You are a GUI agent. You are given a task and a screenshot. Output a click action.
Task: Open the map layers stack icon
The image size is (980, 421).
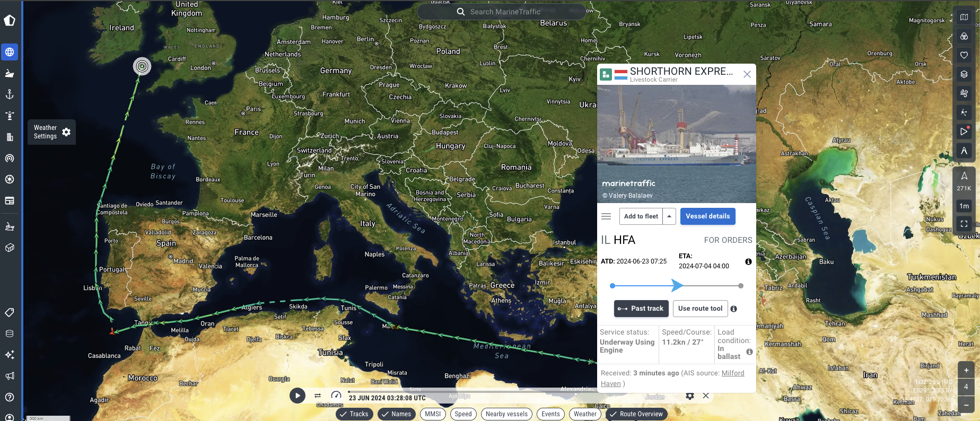[x=964, y=74]
